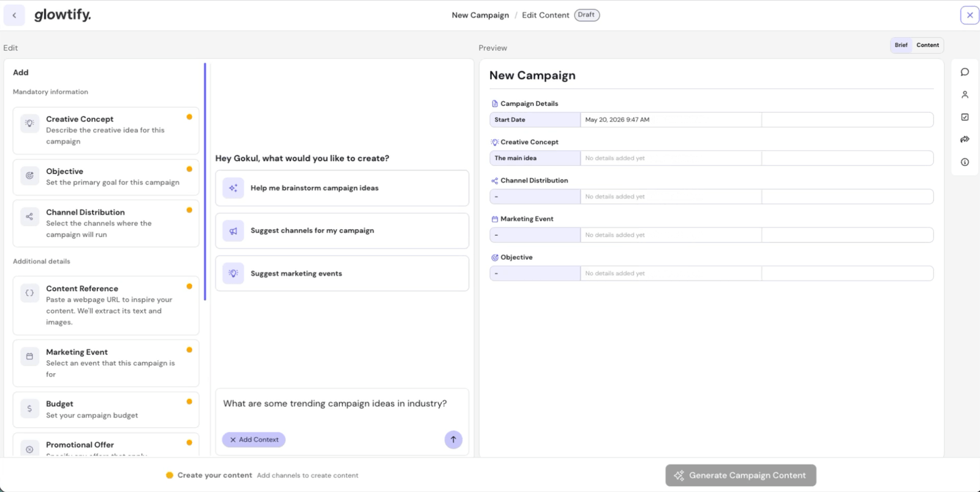Click the Add Context chip
This screenshot has width=980, height=492.
tap(254, 439)
